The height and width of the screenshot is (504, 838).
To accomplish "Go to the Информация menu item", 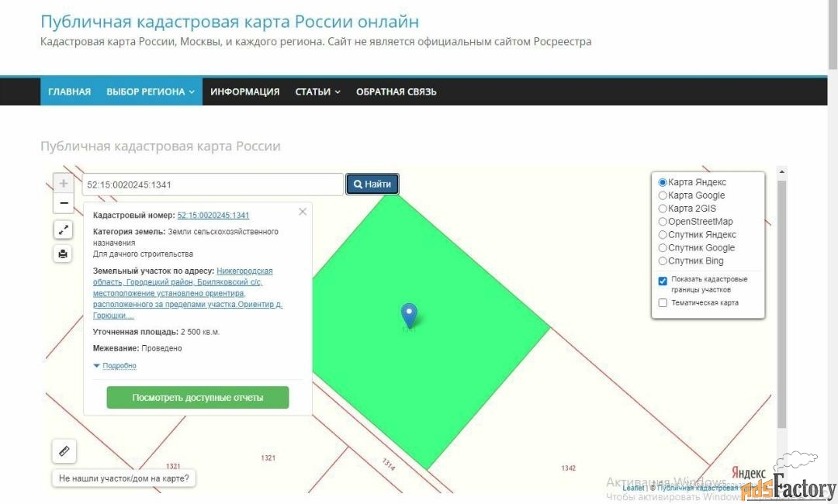I will pyautogui.click(x=244, y=91).
